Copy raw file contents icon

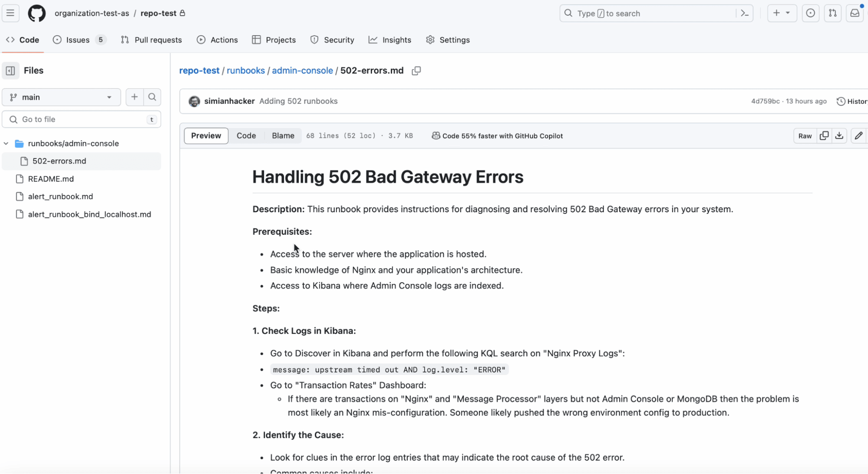coord(824,136)
